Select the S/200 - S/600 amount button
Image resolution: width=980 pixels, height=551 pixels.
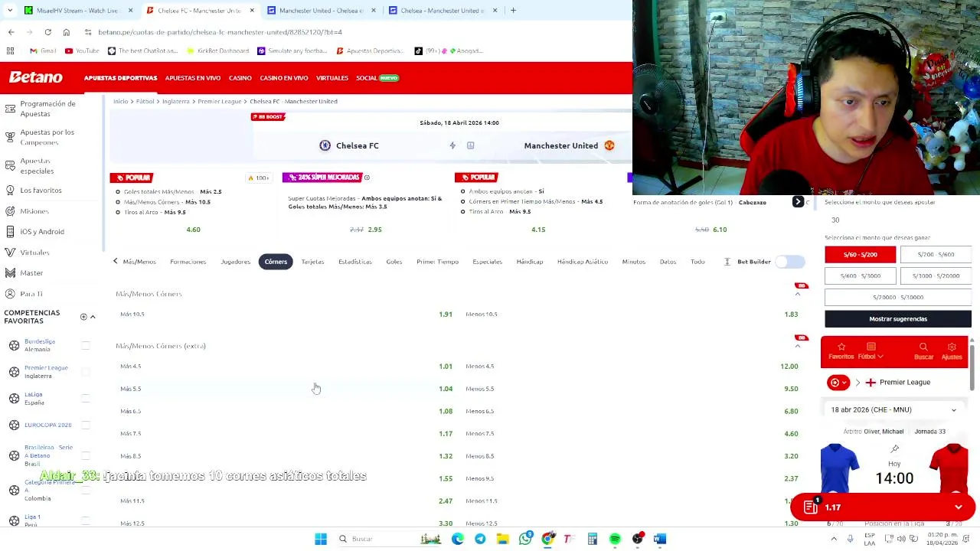936,255
